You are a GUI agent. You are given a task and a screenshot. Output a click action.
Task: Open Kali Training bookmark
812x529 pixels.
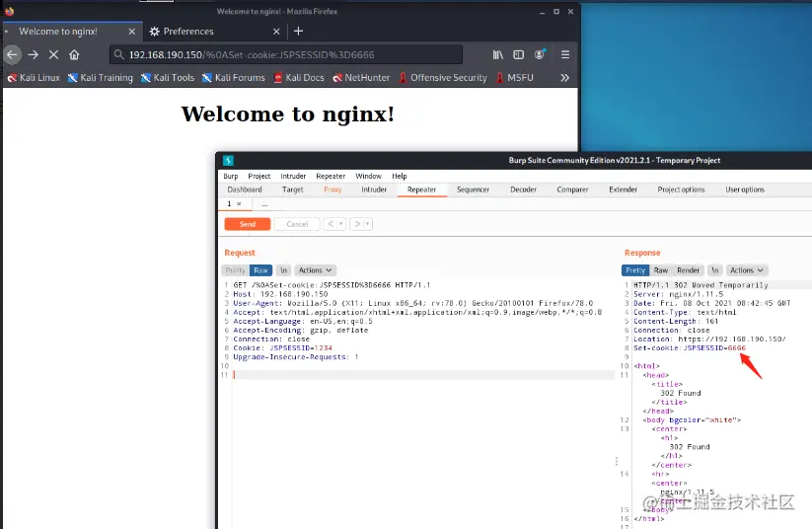[101, 78]
